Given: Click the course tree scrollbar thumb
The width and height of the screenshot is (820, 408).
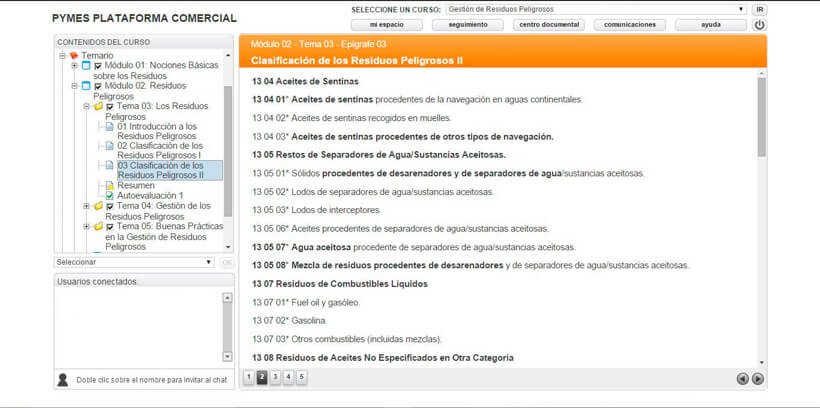Looking at the screenshot, I should [227, 151].
